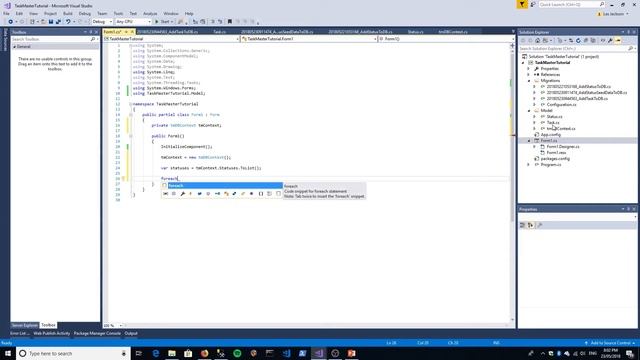Open the Build menu
The width and height of the screenshot is (640, 360).
pyautogui.click(x=68, y=13)
